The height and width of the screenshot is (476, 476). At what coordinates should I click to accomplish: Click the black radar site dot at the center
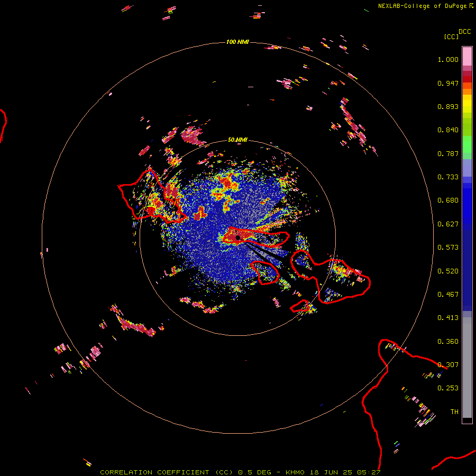point(238,237)
